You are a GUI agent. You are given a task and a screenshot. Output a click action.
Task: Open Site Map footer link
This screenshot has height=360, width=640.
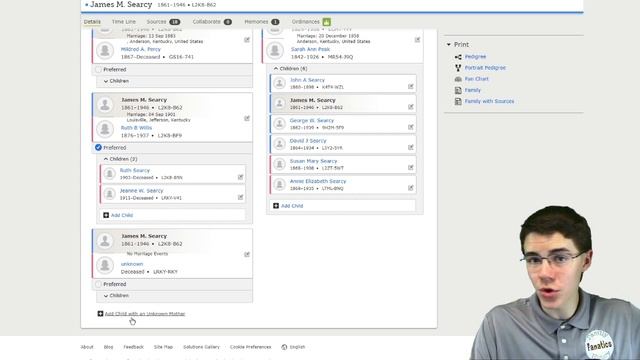163,347
